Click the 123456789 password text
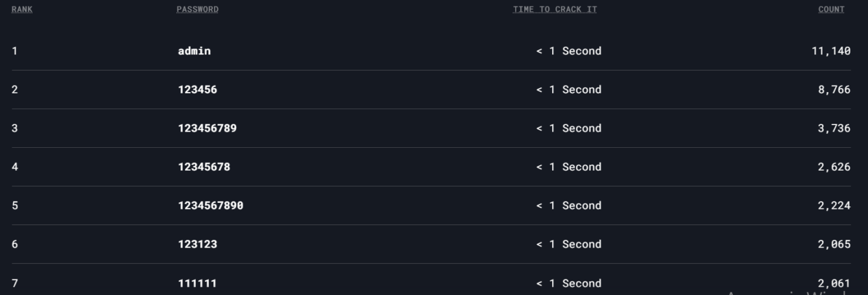 click(207, 128)
